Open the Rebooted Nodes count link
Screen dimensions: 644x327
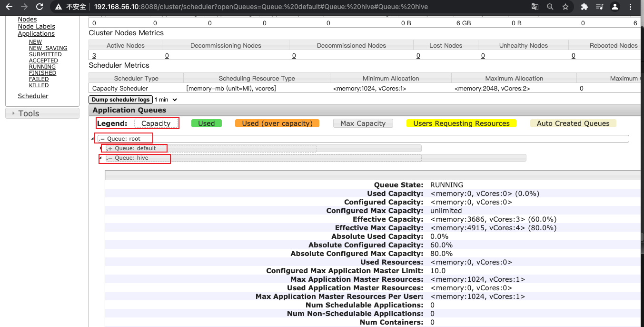click(574, 56)
